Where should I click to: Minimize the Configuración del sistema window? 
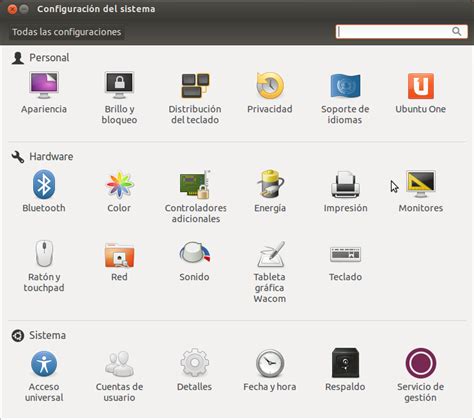(x=24, y=9)
